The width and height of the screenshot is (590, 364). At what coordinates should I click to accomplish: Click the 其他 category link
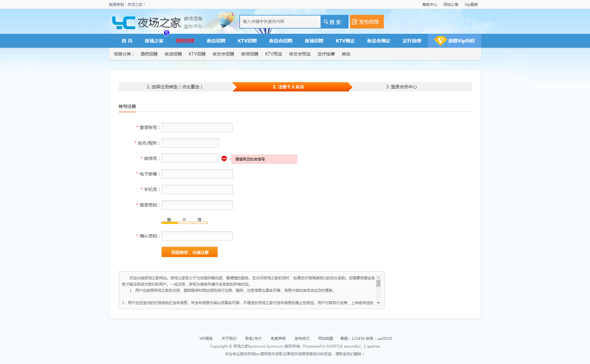(346, 54)
